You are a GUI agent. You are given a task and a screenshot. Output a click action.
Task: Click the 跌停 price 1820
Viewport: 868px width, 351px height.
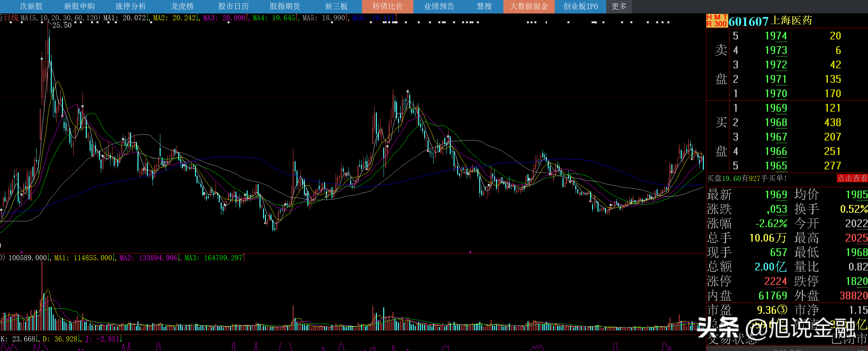857,281
